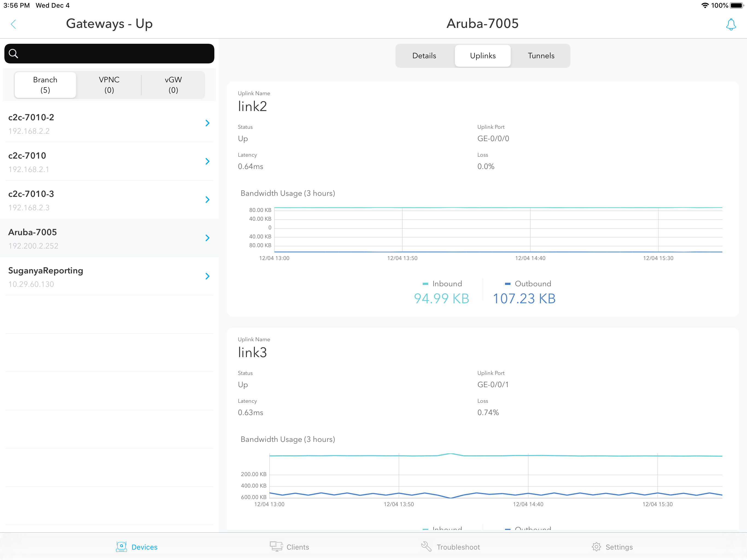Tap the link2 bandwidth usage chart

498,230
